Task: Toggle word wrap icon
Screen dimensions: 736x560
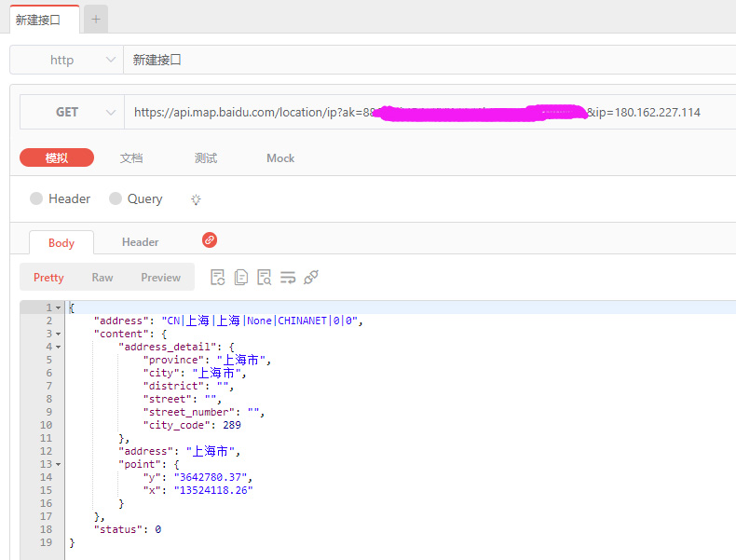Action: click(x=288, y=277)
